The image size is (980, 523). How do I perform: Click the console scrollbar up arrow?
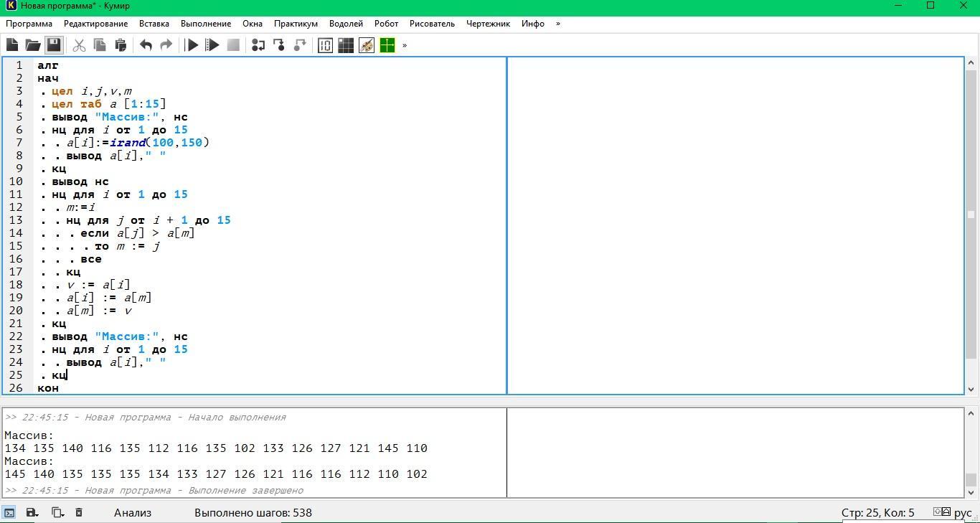coord(971,413)
